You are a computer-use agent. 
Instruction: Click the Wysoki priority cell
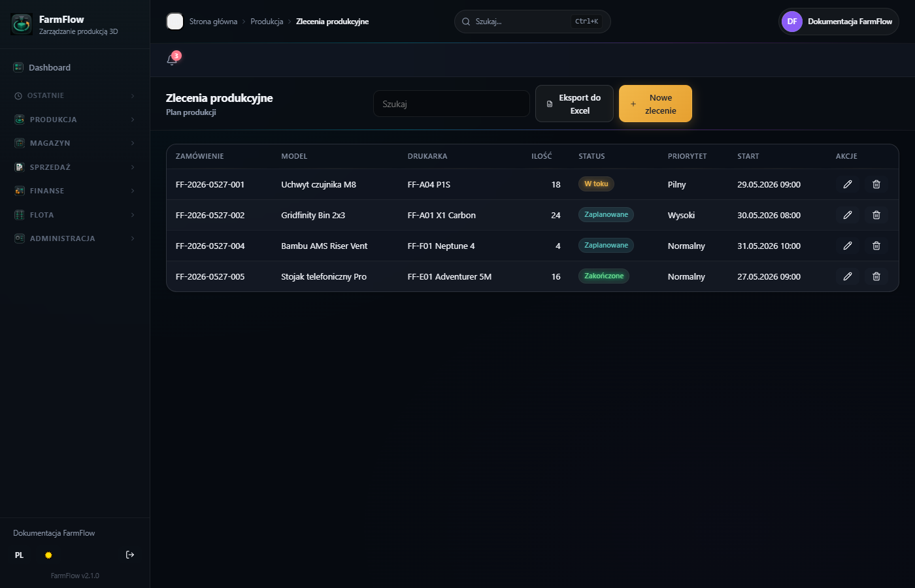(682, 215)
